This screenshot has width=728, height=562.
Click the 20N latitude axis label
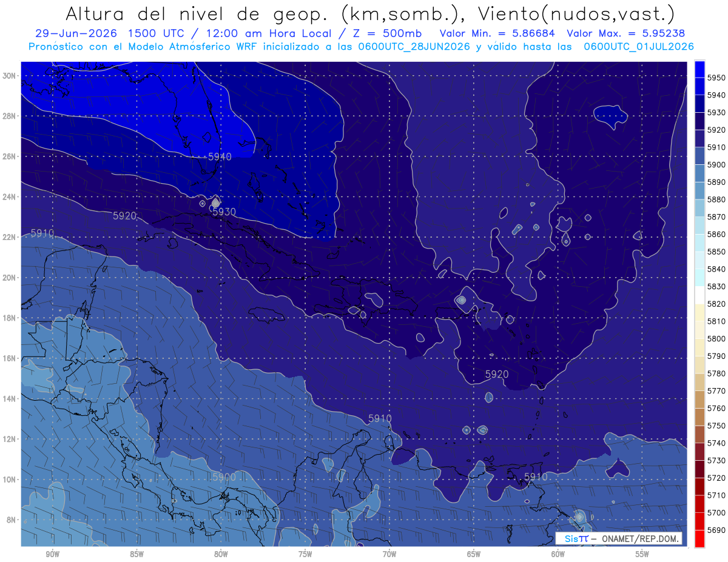9,278
